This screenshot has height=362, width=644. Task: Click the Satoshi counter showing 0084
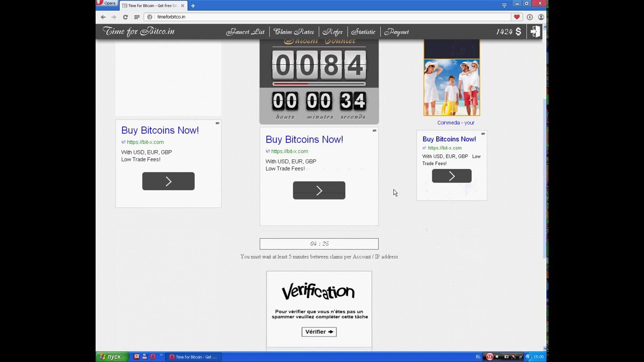click(x=319, y=65)
